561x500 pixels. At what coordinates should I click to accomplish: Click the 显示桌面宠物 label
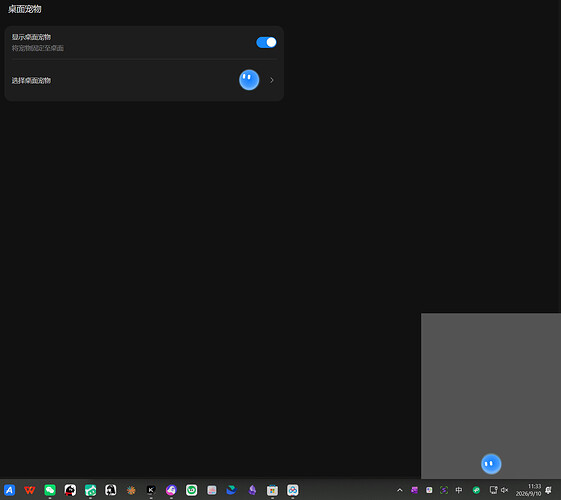click(31, 37)
